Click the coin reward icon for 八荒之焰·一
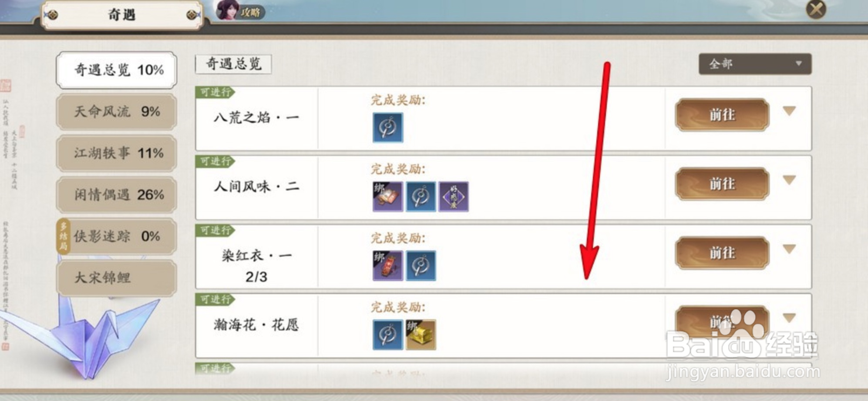868x401 pixels. [x=388, y=127]
